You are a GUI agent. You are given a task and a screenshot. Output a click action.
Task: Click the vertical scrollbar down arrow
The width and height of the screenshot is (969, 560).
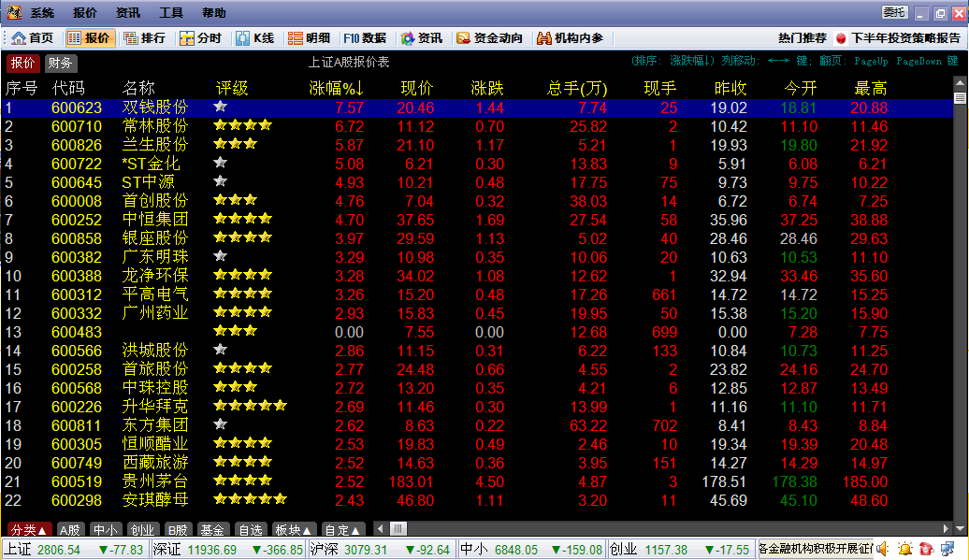960,528
